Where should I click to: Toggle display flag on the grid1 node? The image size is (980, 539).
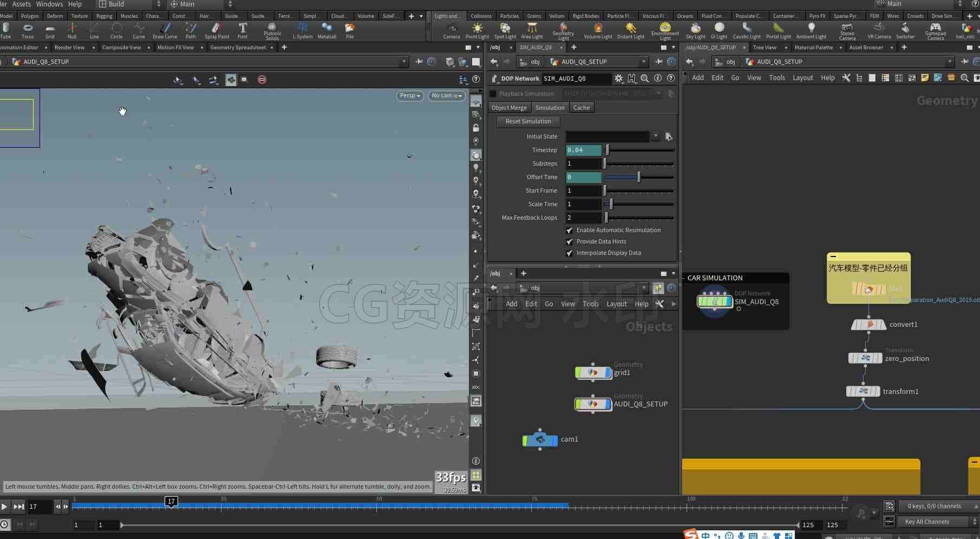609,372
